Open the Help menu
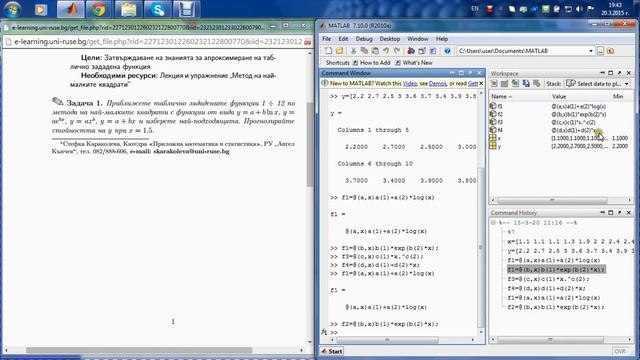The image size is (640, 360). pos(442,39)
